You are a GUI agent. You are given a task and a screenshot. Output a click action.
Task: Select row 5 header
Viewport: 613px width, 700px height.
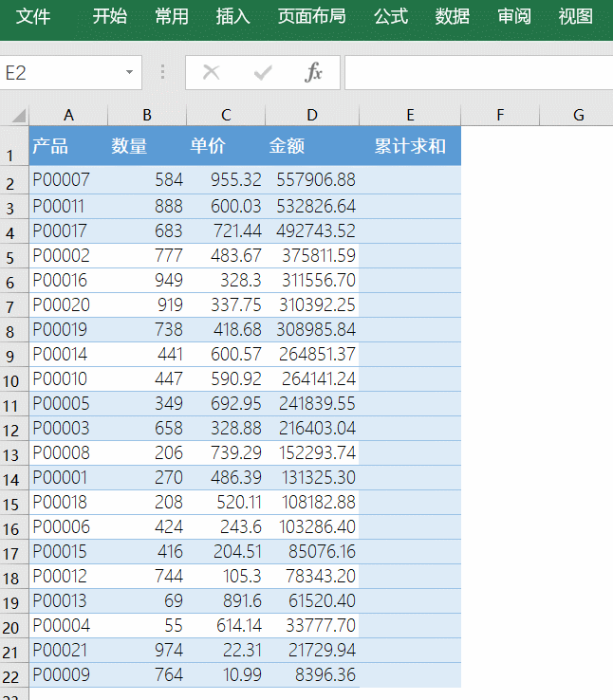[14, 256]
